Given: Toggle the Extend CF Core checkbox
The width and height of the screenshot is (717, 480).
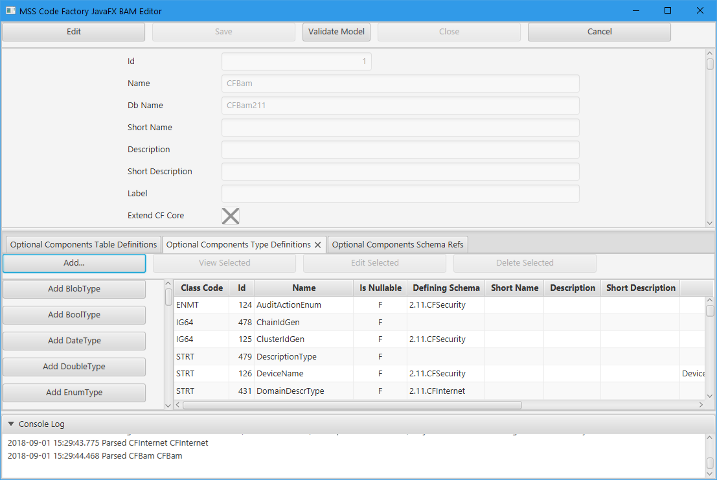Looking at the screenshot, I should pos(230,215).
